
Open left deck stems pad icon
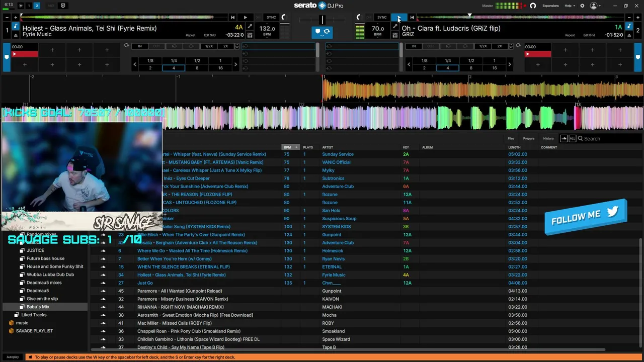pyautogui.click(x=250, y=35)
